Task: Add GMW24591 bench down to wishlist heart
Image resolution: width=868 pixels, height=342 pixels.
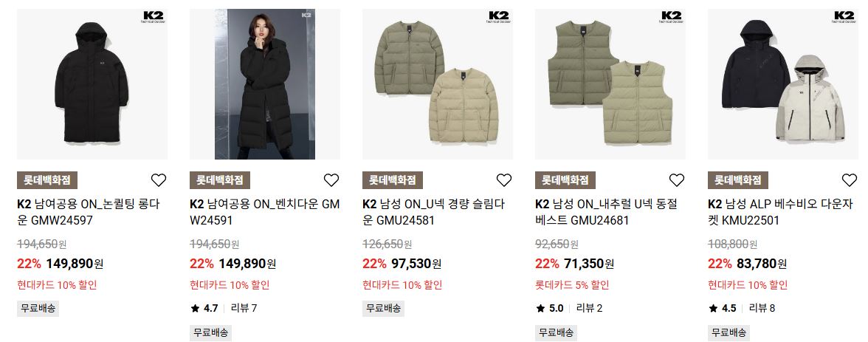Action: [331, 180]
